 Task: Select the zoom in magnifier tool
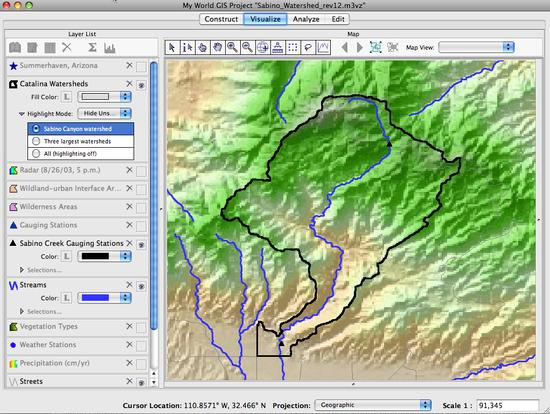(233, 47)
